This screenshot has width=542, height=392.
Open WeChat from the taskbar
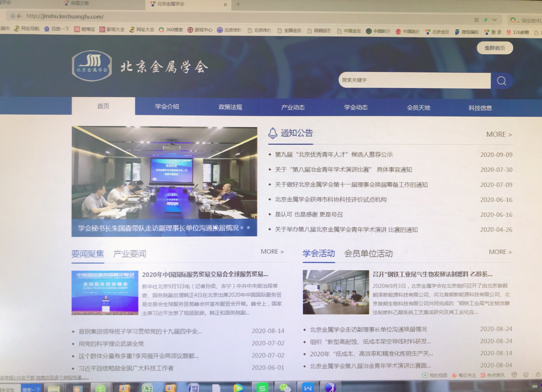[285, 387]
